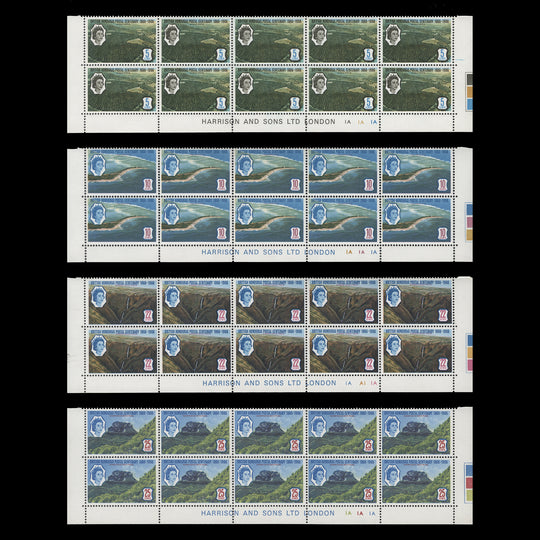Screen dimensions: 540x540
Task: Select the light blue colour check on the 5c block margin
Action: tap(469, 104)
